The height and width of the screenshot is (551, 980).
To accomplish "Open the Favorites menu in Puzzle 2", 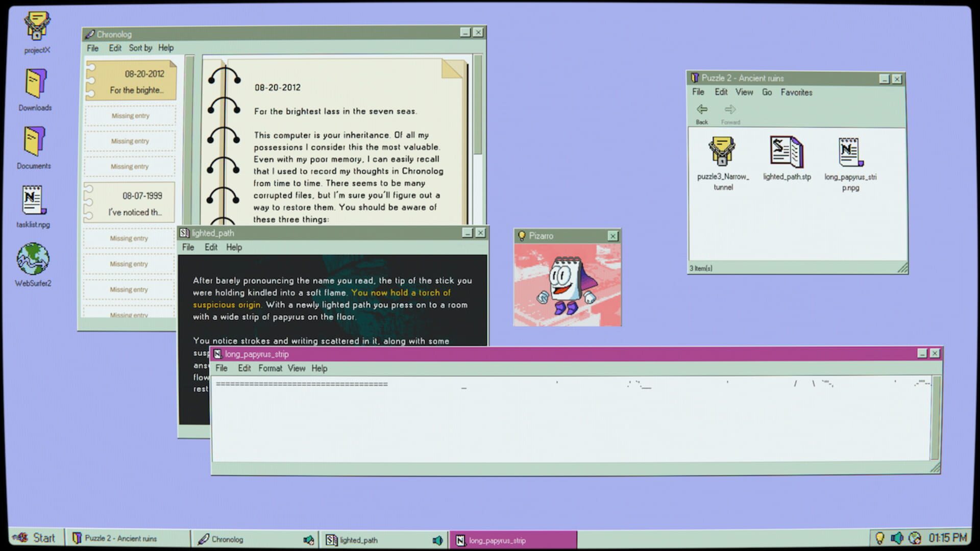I will click(797, 92).
